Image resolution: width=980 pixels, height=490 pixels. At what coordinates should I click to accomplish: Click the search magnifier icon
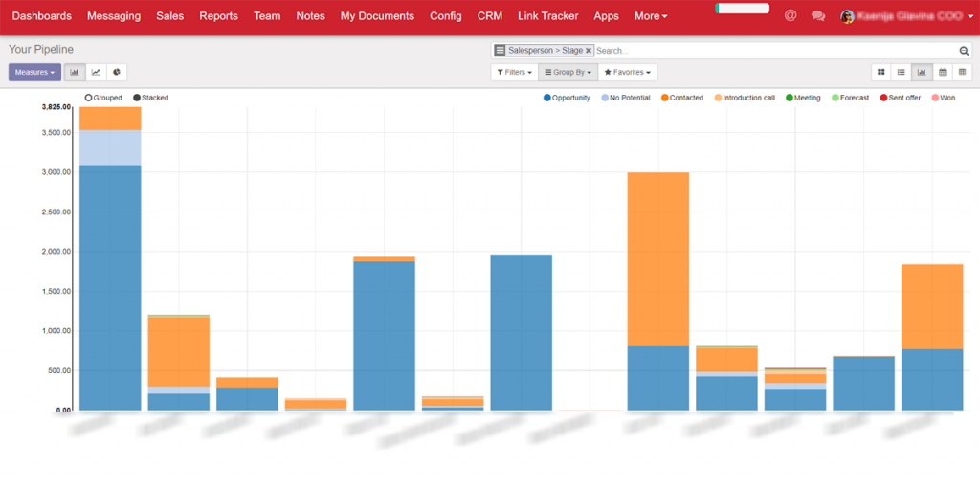(964, 51)
